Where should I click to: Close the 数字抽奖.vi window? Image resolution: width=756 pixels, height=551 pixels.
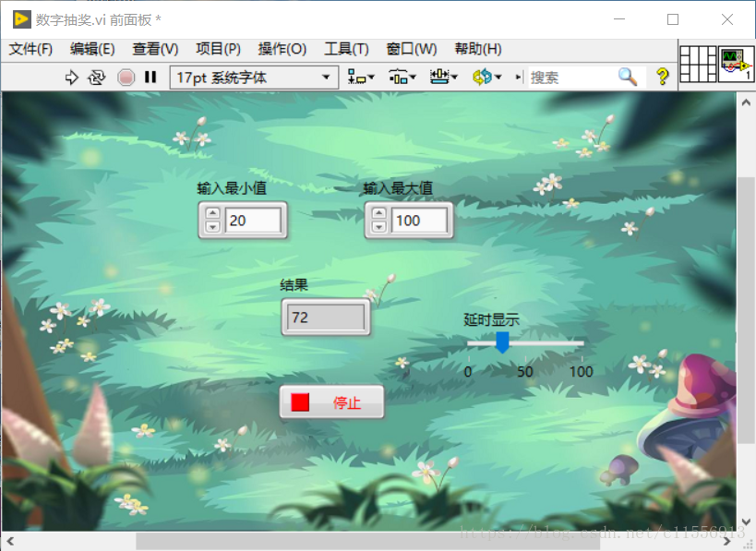pos(727,19)
